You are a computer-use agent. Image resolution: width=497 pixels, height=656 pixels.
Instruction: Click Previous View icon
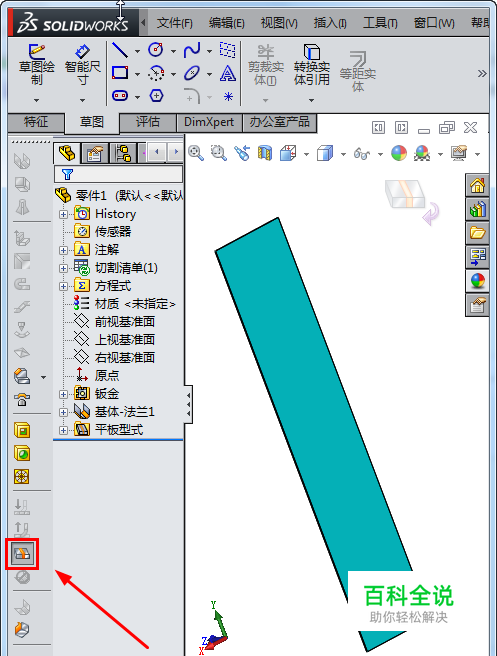[242, 153]
